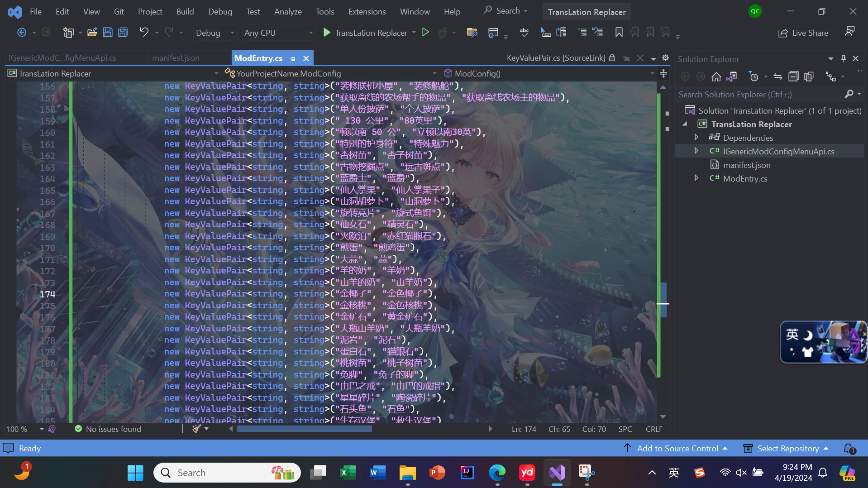Switch views icon in Solution Explorer

731,77
